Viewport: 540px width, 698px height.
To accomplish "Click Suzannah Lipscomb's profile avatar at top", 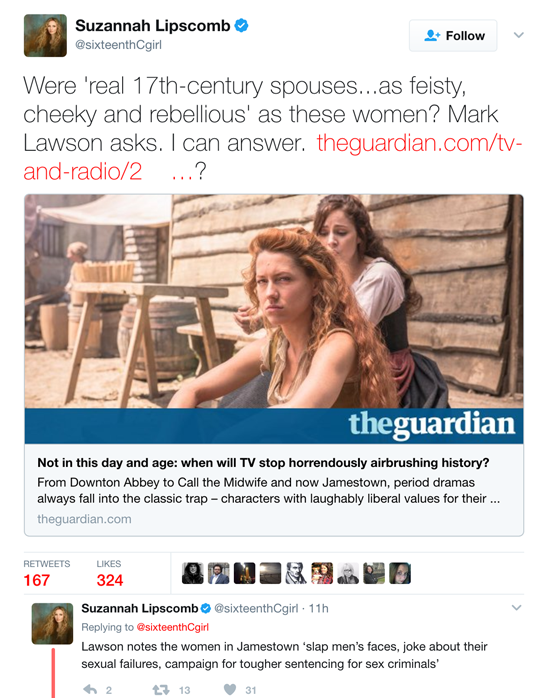I will 45,36.
